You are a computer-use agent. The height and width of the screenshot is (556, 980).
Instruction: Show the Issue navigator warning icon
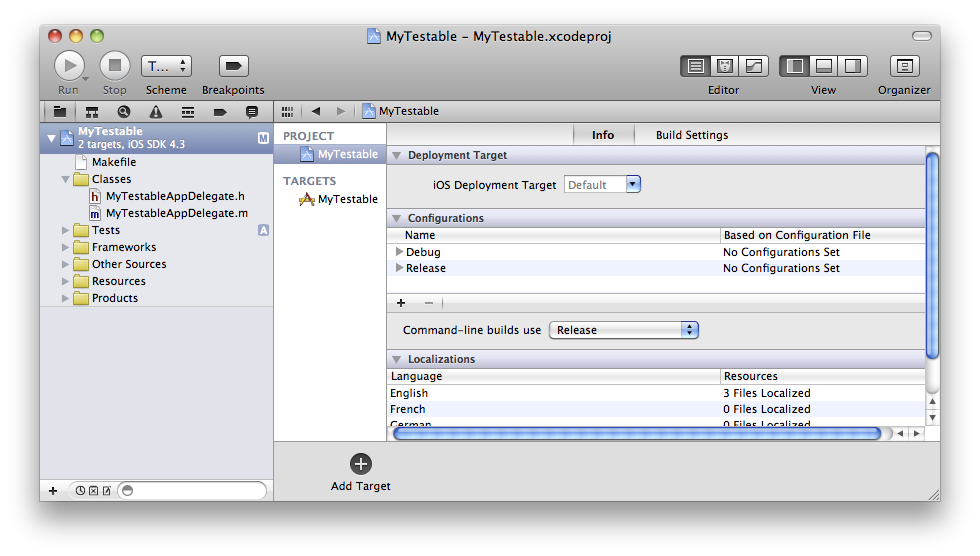pos(156,112)
